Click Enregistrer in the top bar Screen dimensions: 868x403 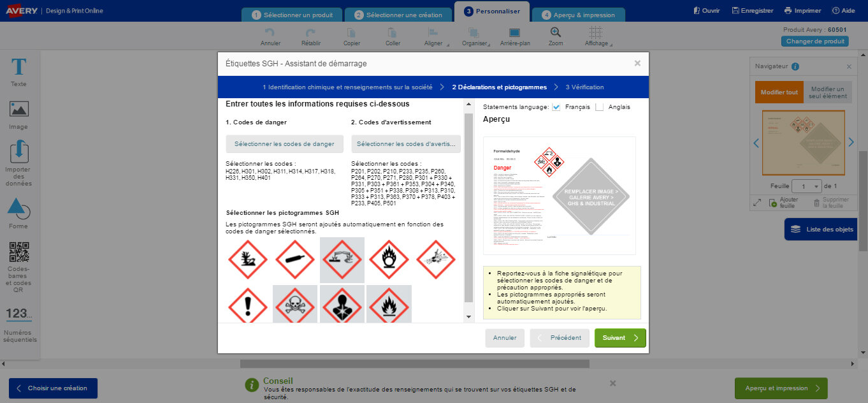pos(753,11)
